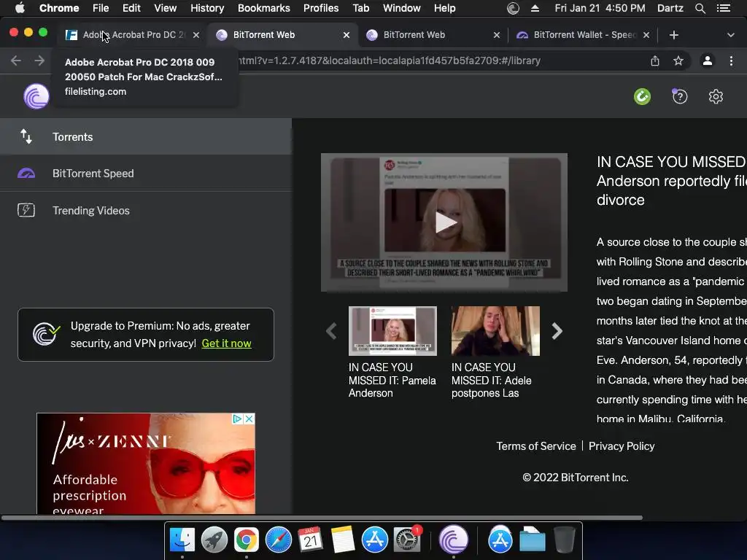The height and width of the screenshot is (560, 747).
Task: Click the browser back arrow
Action: pos(16,61)
